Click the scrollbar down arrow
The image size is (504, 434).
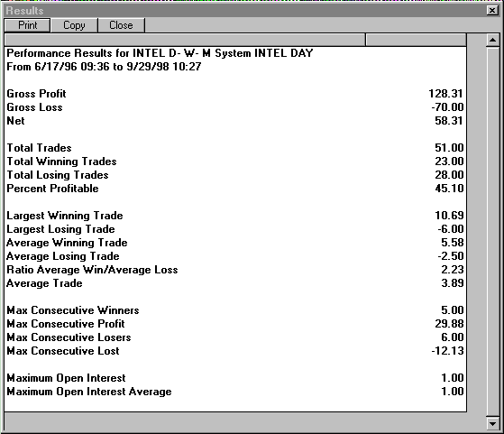click(493, 423)
